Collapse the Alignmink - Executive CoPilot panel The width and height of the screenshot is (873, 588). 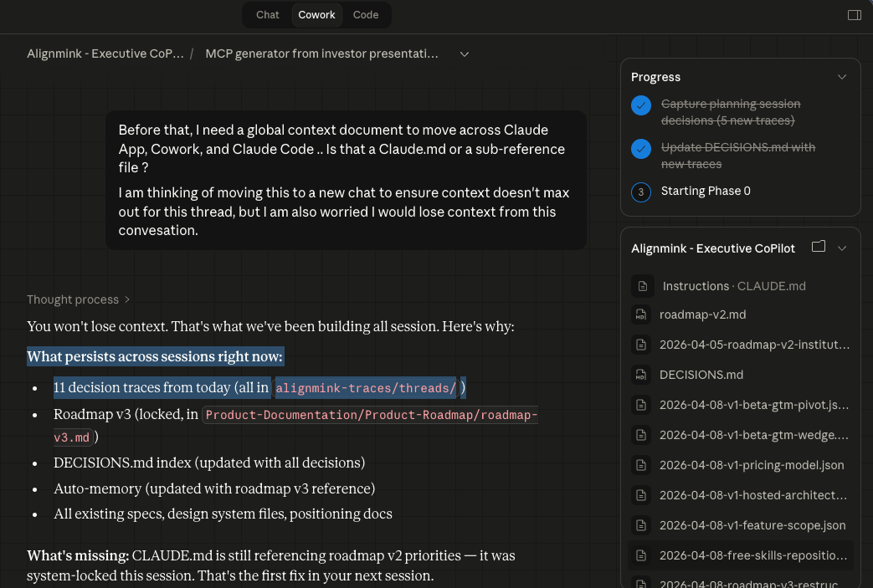click(842, 248)
